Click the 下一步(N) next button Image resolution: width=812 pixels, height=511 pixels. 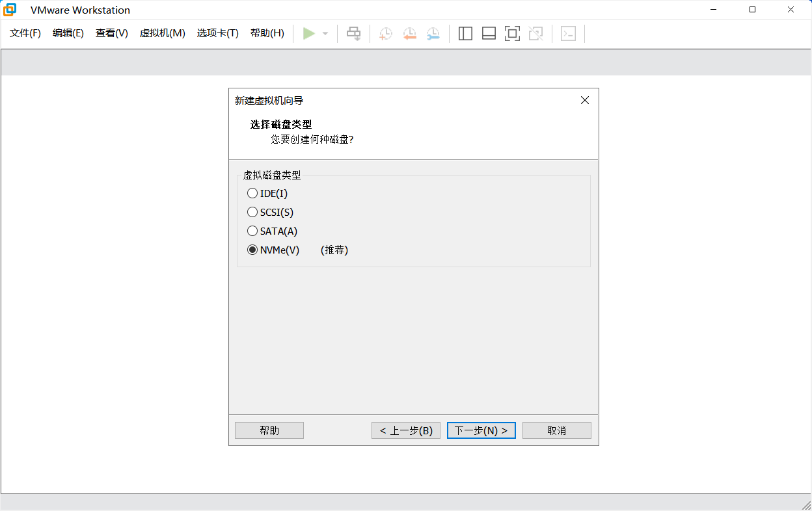tap(481, 430)
